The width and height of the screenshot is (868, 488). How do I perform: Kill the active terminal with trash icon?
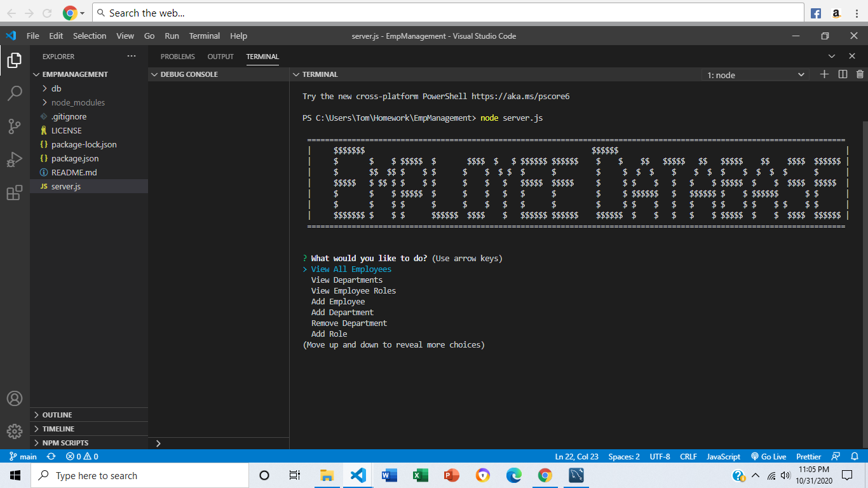860,74
